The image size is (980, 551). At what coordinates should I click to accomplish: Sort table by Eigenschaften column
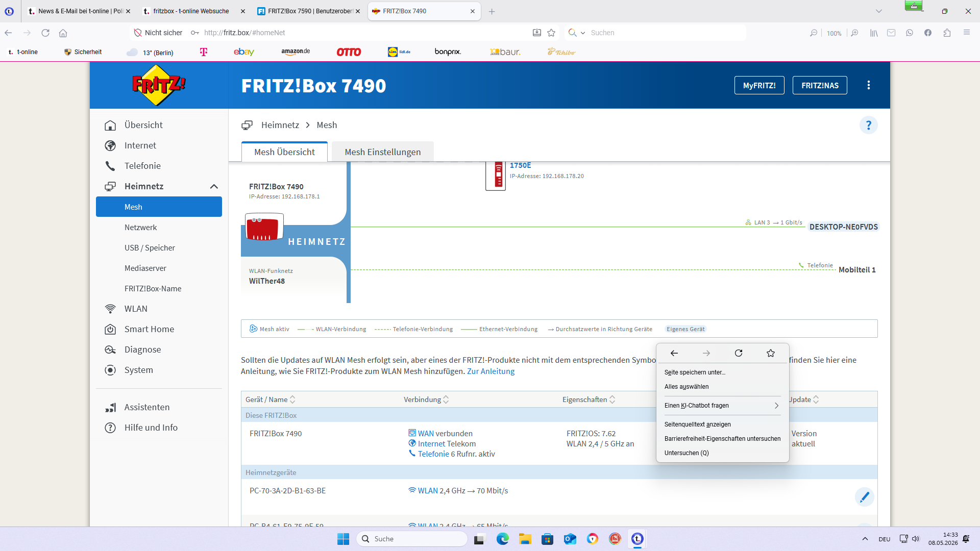(x=589, y=399)
